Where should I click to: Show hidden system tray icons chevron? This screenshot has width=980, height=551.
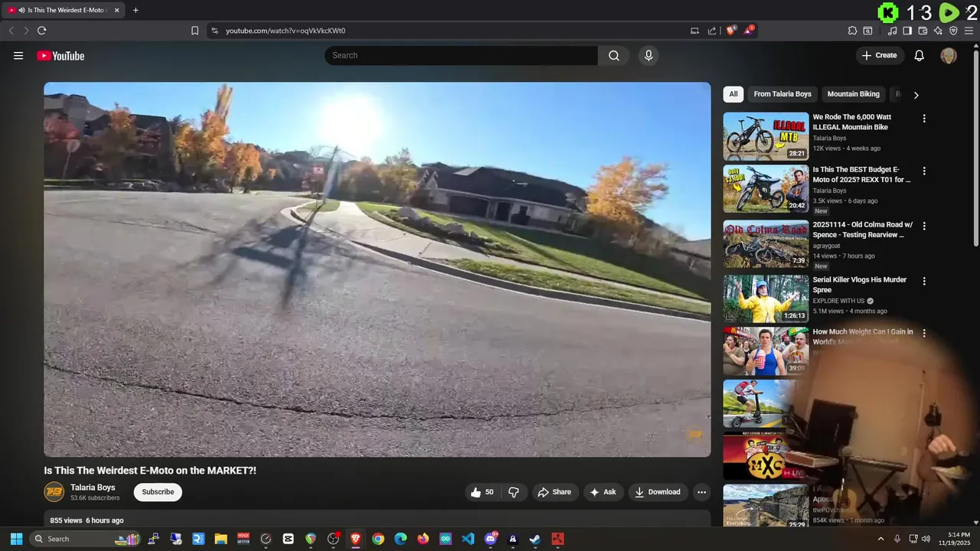(x=880, y=539)
